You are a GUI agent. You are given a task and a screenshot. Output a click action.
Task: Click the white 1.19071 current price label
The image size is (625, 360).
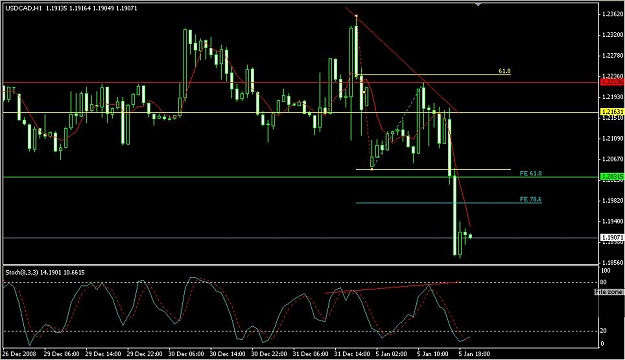click(x=611, y=238)
